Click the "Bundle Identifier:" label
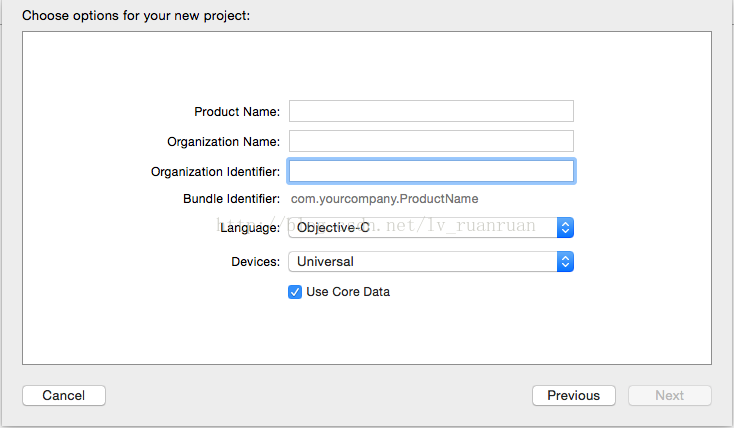Screen dimensions: 734x428 pyautogui.click(x=231, y=199)
